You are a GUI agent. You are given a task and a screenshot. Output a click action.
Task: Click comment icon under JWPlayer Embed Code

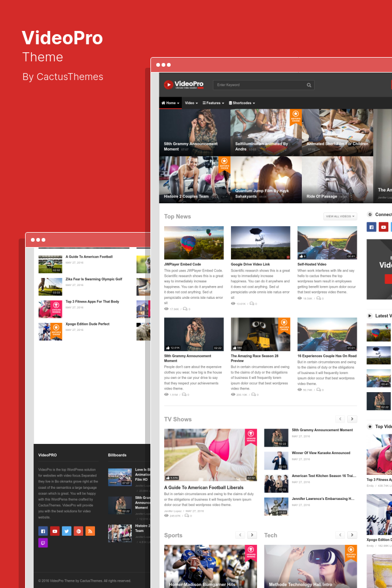click(185, 309)
